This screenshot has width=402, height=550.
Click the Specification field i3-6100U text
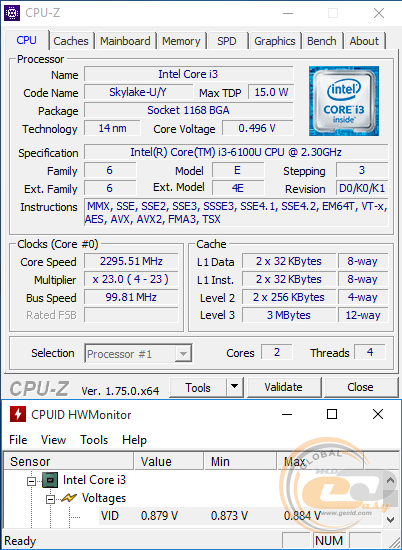[236, 152]
